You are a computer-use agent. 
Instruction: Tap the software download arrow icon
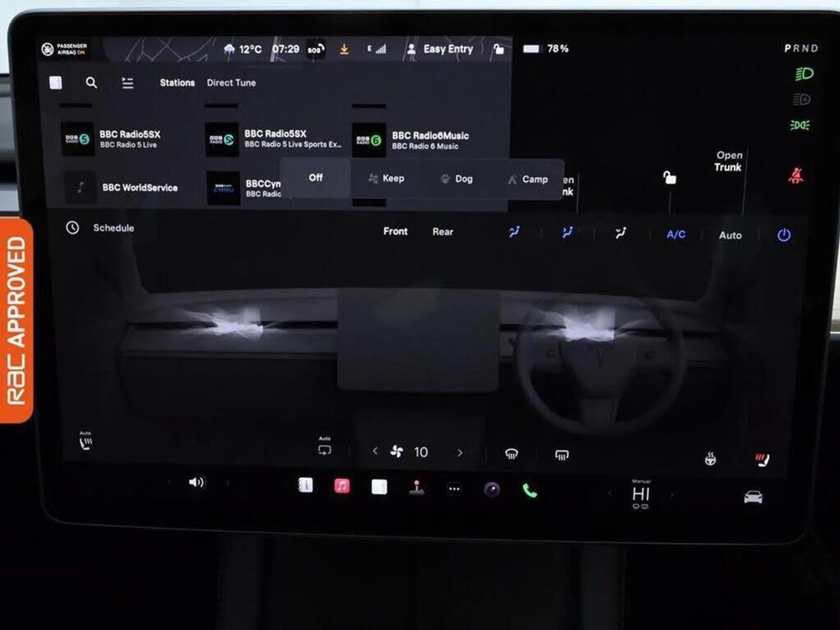[344, 50]
